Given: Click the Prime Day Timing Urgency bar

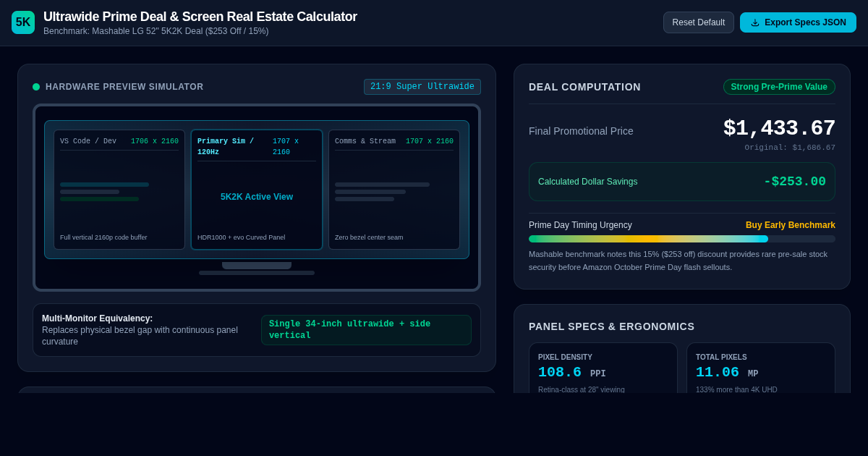Looking at the screenshot, I should coord(682,239).
